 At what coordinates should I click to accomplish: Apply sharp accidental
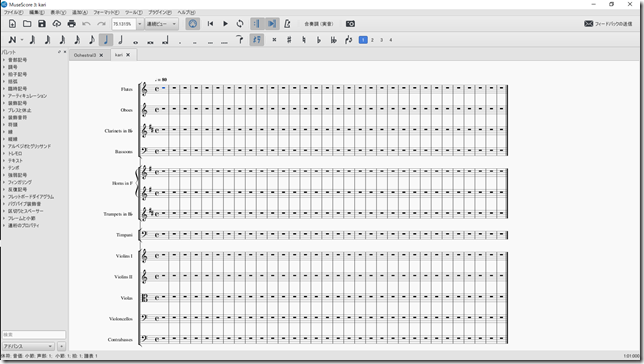289,40
